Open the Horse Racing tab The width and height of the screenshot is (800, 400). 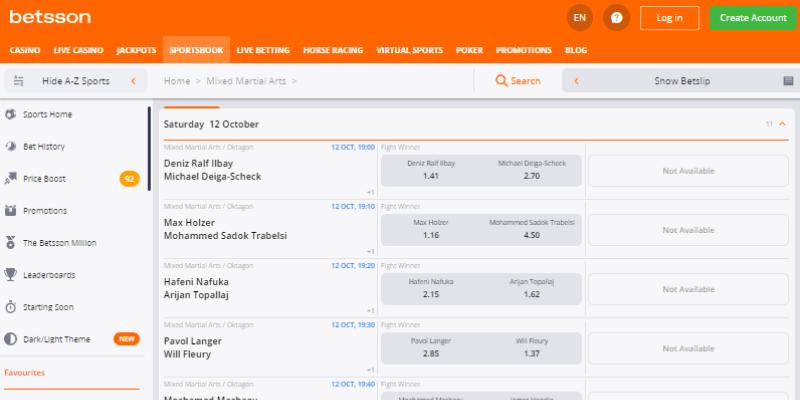[x=333, y=50]
